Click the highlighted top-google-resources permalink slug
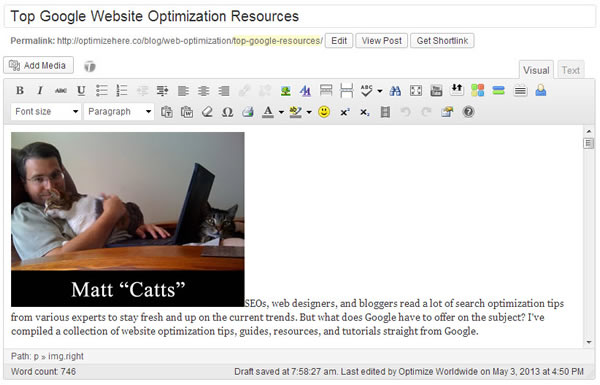Screen dimensions: 600x385 click(278, 41)
